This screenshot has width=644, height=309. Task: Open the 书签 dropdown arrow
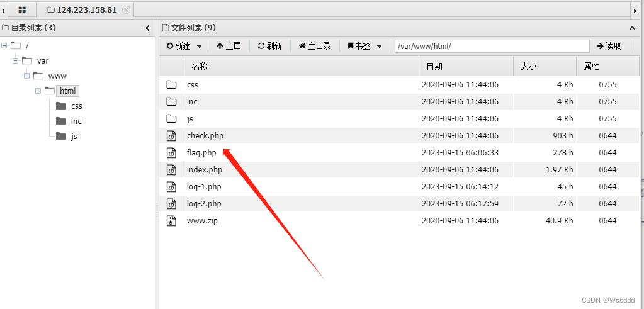[x=379, y=47]
